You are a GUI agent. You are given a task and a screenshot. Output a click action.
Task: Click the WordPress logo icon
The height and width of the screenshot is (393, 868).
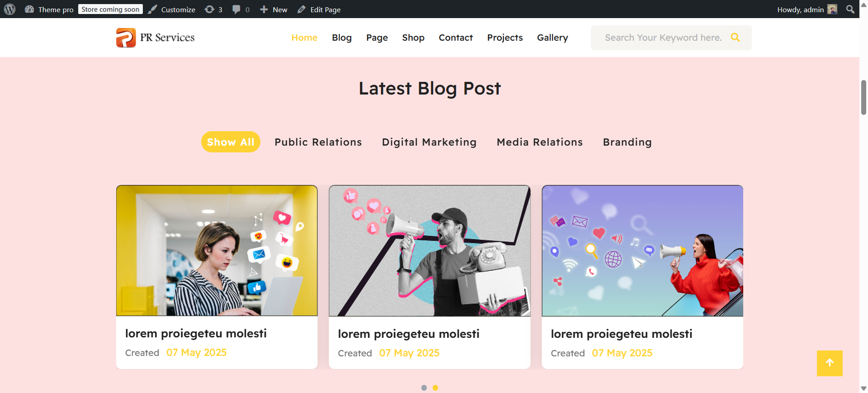10,9
